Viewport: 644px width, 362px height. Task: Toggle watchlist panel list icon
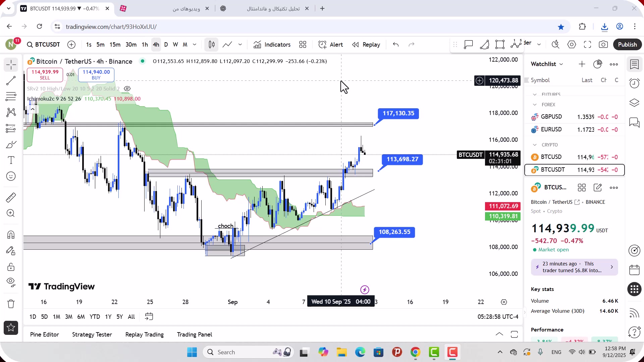click(634, 64)
